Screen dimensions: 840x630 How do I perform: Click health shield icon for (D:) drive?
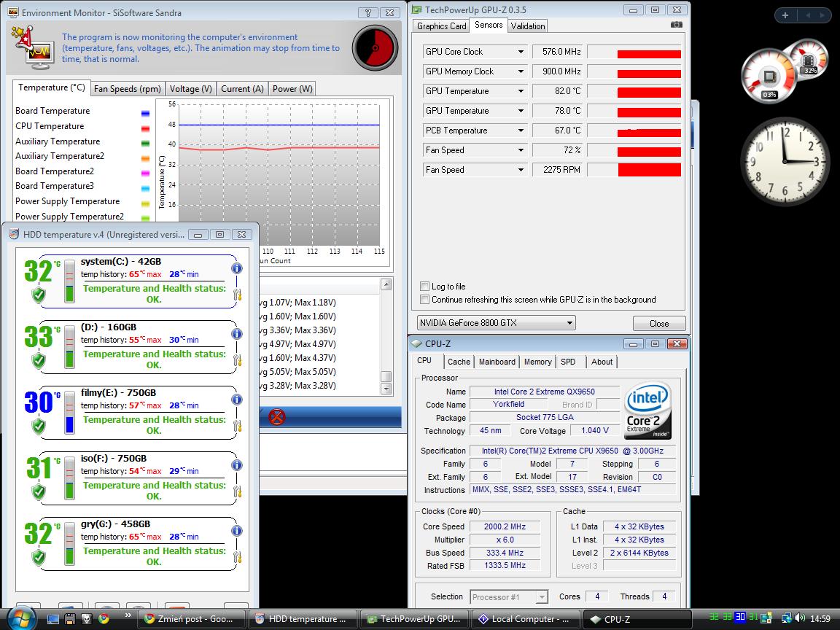coord(38,361)
